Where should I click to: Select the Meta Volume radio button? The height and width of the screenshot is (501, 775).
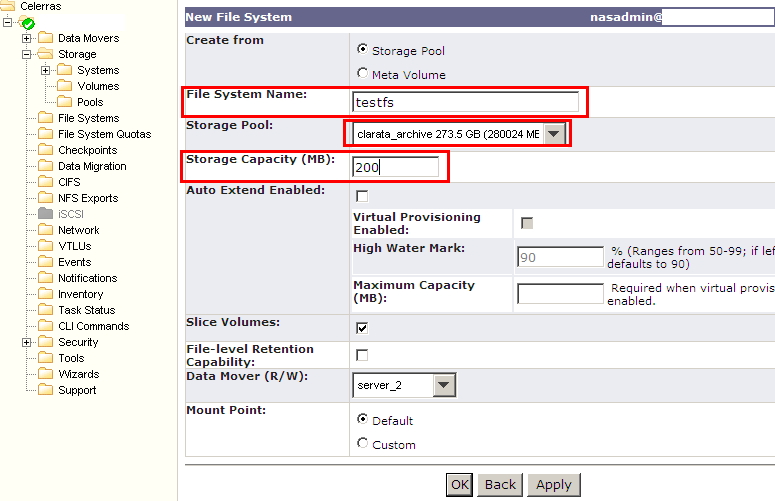pyautogui.click(x=362, y=73)
